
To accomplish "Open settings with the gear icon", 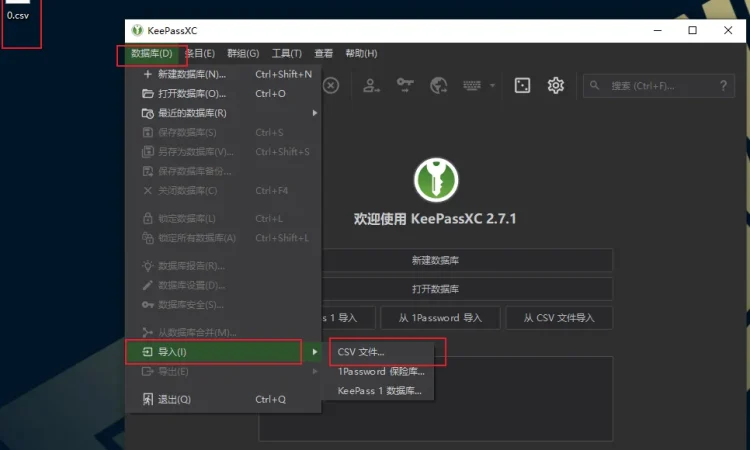I will point(555,86).
